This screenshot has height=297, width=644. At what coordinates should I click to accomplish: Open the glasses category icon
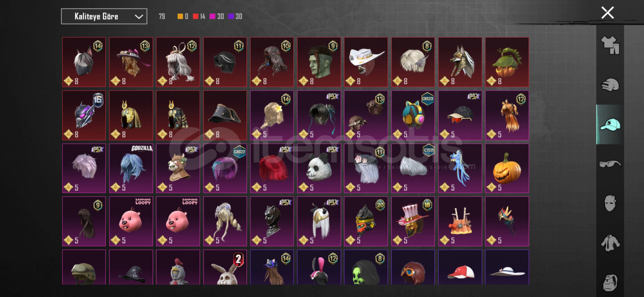(610, 164)
